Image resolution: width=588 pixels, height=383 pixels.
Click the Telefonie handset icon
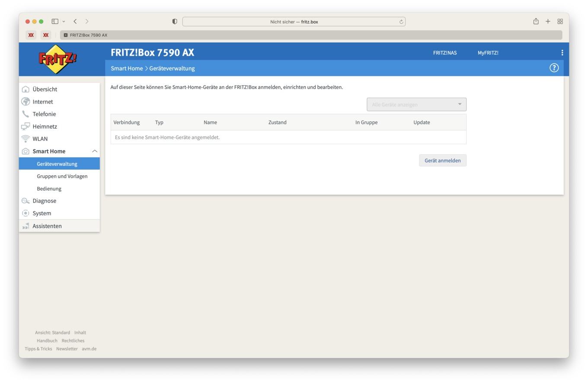click(x=26, y=114)
